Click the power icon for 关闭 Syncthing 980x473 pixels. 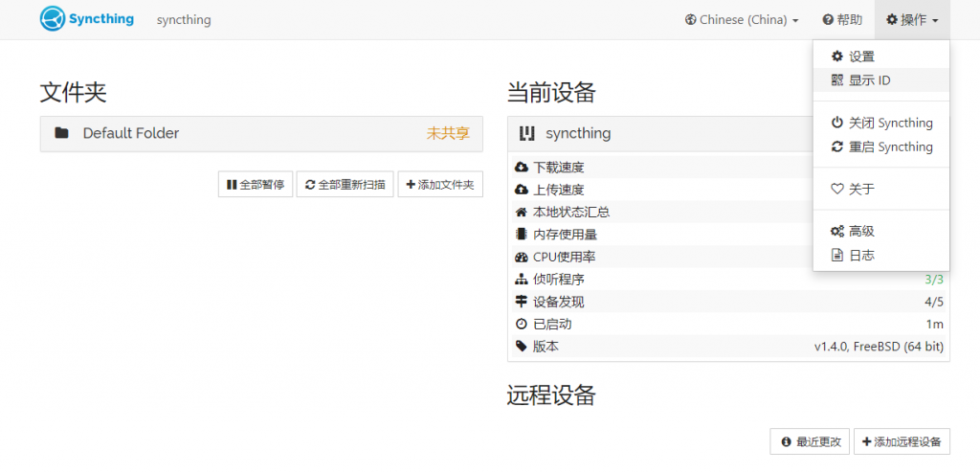tap(837, 123)
